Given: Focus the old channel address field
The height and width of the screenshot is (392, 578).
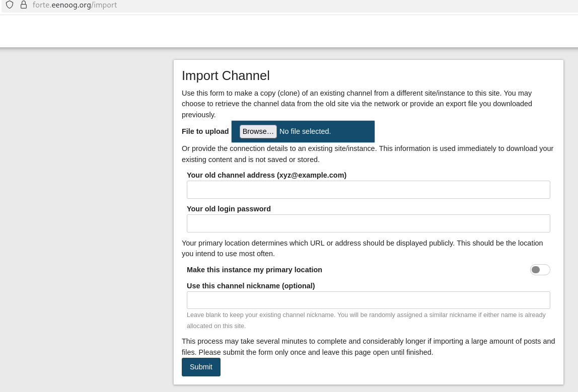Looking at the screenshot, I should [x=368, y=190].
